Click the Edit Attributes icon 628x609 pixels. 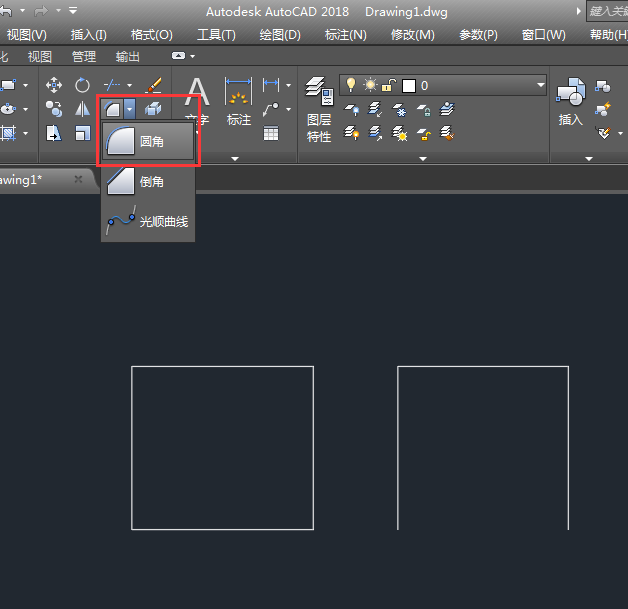coord(604,133)
